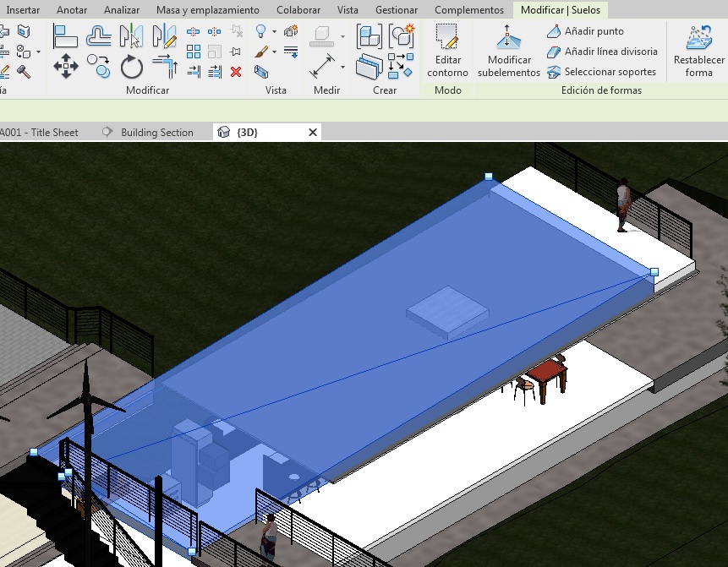Click the red Delete X icon
The width and height of the screenshot is (728, 567).
(236, 72)
